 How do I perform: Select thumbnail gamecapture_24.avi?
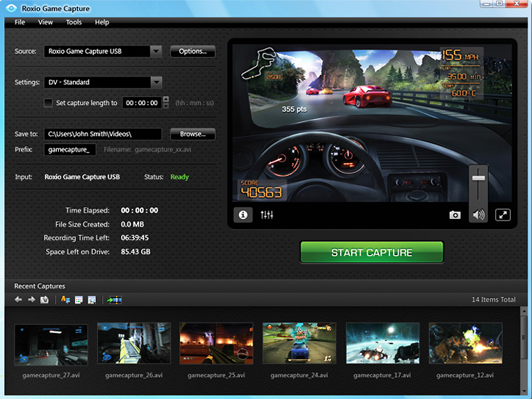click(x=299, y=343)
